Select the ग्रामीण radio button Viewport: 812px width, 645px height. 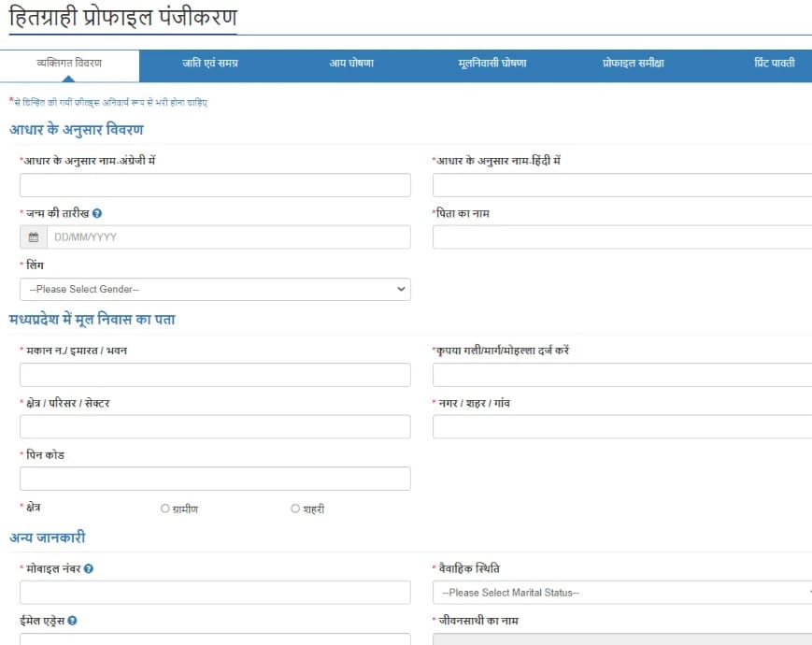pos(165,508)
